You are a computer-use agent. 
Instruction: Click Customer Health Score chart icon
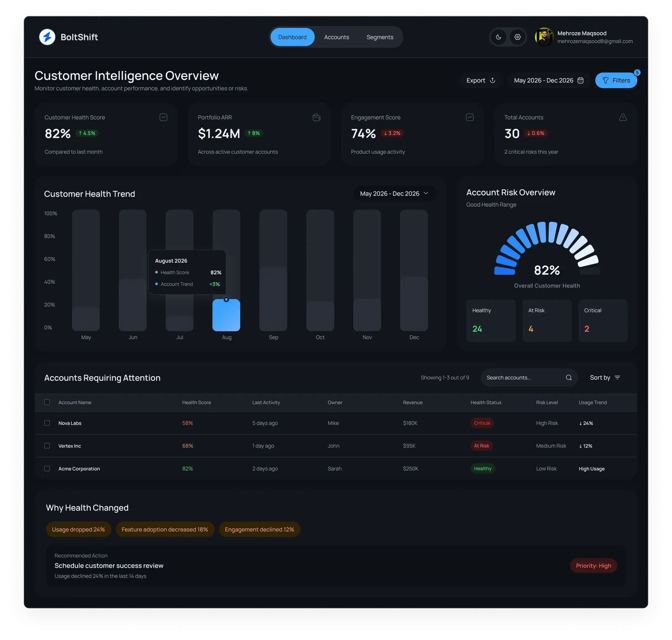pos(163,117)
